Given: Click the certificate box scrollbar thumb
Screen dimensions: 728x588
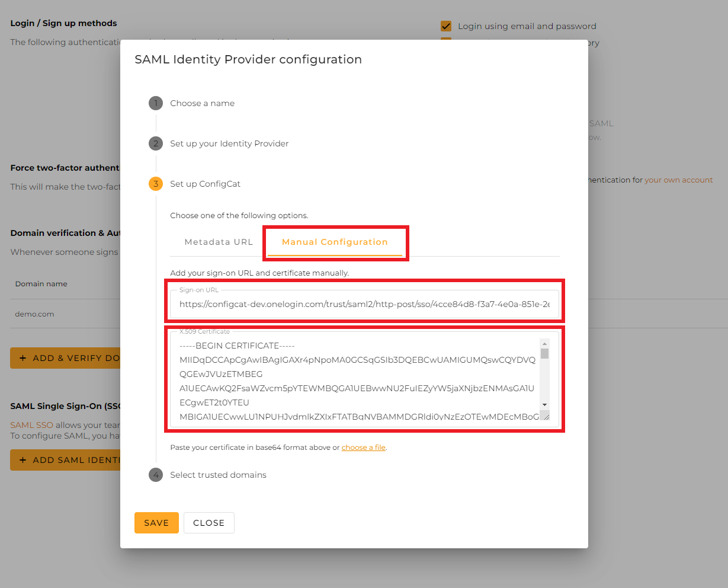Looking at the screenshot, I should point(544,354).
